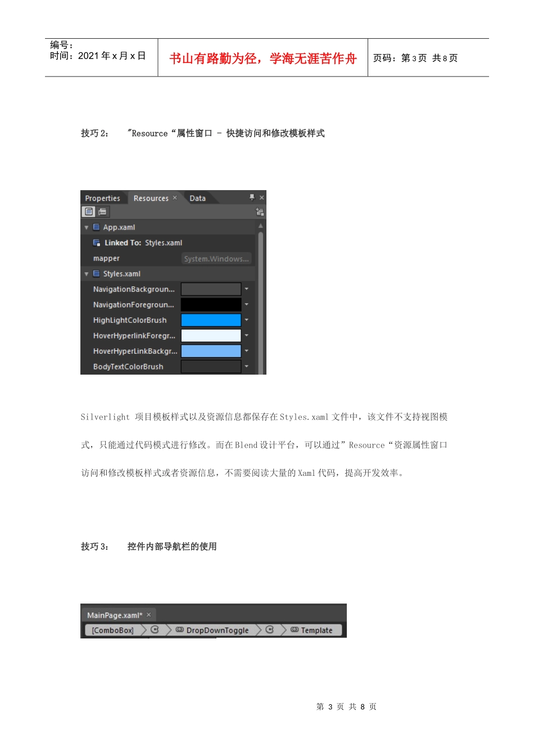Open the NavigationBackground brush dropdown arrow
Image resolution: width=534 pixels, height=756 pixels.
[246, 289]
